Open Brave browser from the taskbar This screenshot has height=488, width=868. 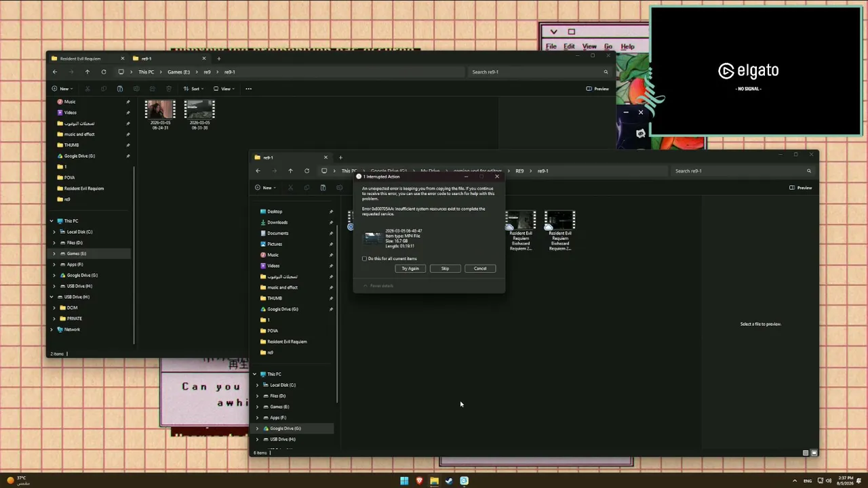(419, 481)
